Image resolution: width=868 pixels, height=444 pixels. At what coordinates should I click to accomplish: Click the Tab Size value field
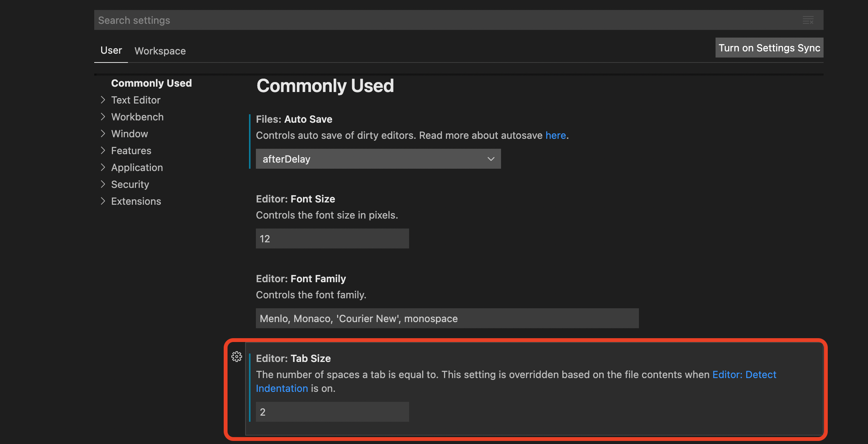point(332,412)
